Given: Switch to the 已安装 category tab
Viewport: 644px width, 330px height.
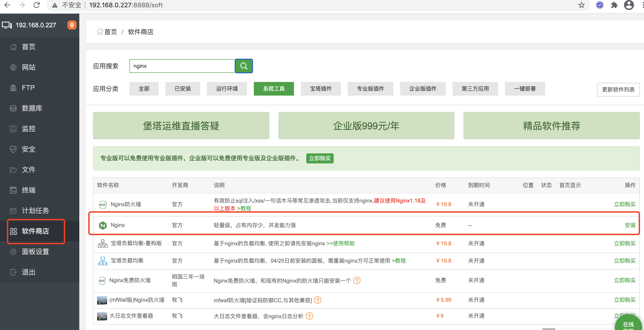Looking at the screenshot, I should click(x=183, y=89).
